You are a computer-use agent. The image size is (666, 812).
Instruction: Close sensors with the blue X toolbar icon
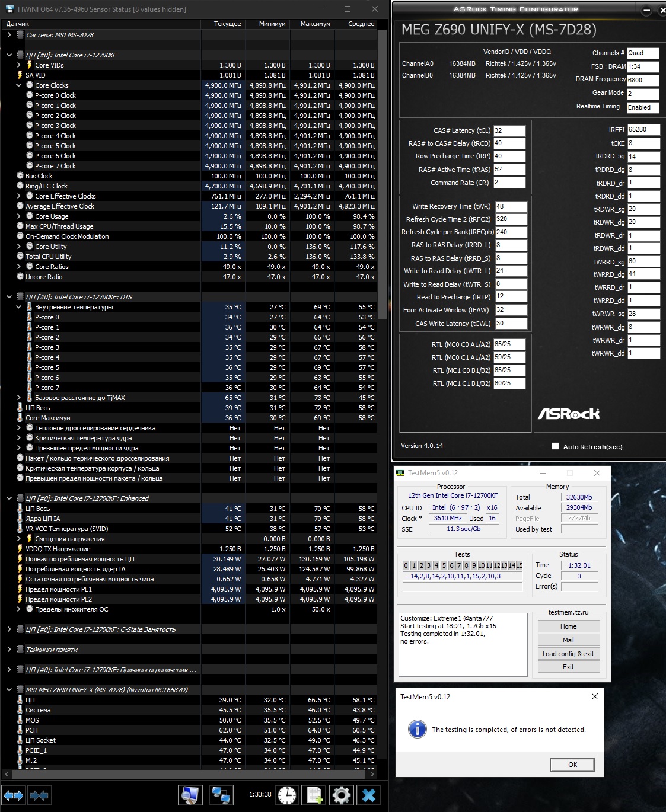[x=369, y=795]
